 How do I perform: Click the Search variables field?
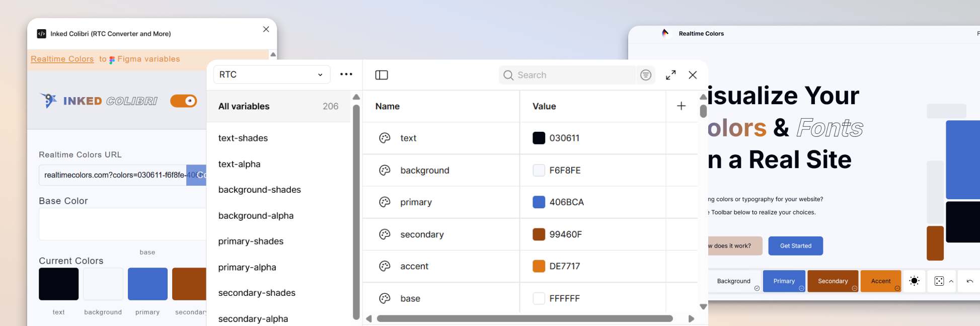569,75
